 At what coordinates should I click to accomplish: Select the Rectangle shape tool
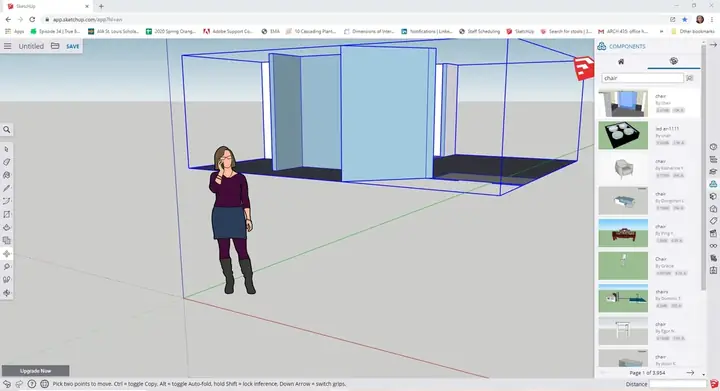point(7,214)
